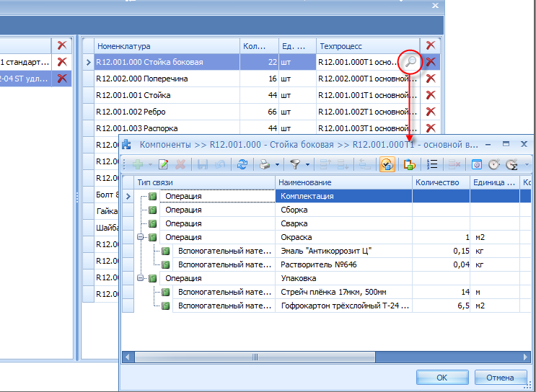Toggle the highlighted checkmark toolbar button

tap(387, 164)
